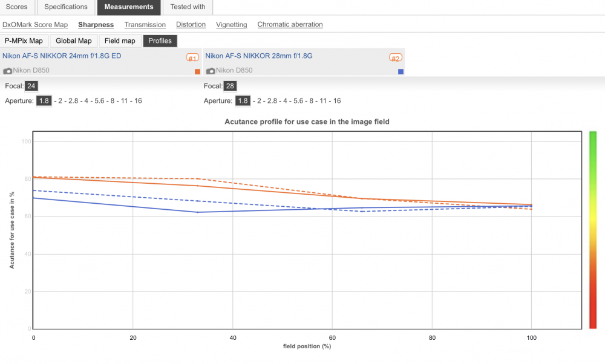Set aperture 5.6 for the 24mm lens

100,101
